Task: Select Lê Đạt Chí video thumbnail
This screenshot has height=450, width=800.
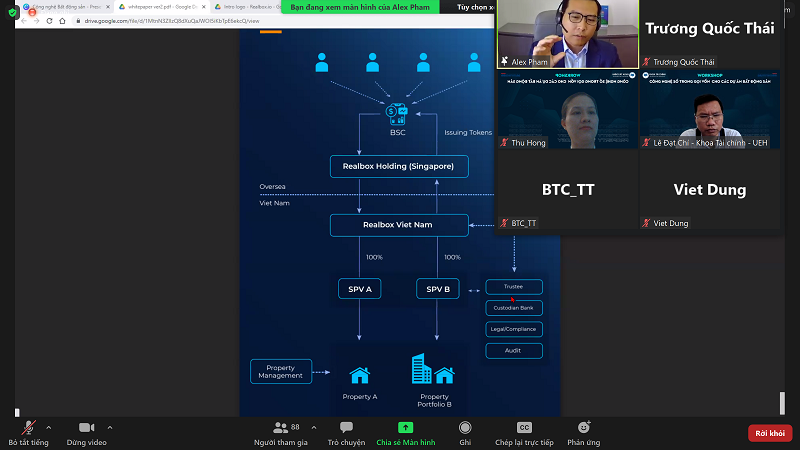Action: (710, 109)
